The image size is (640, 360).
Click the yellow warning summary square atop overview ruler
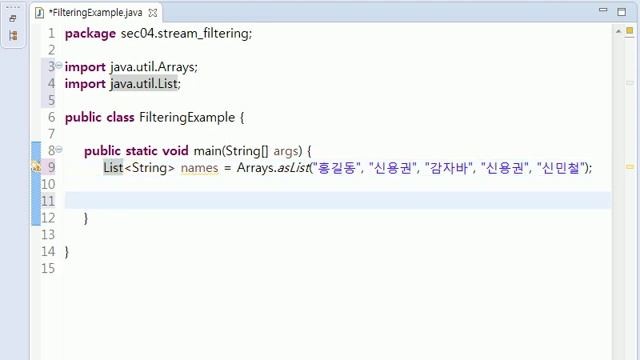[x=630, y=31]
